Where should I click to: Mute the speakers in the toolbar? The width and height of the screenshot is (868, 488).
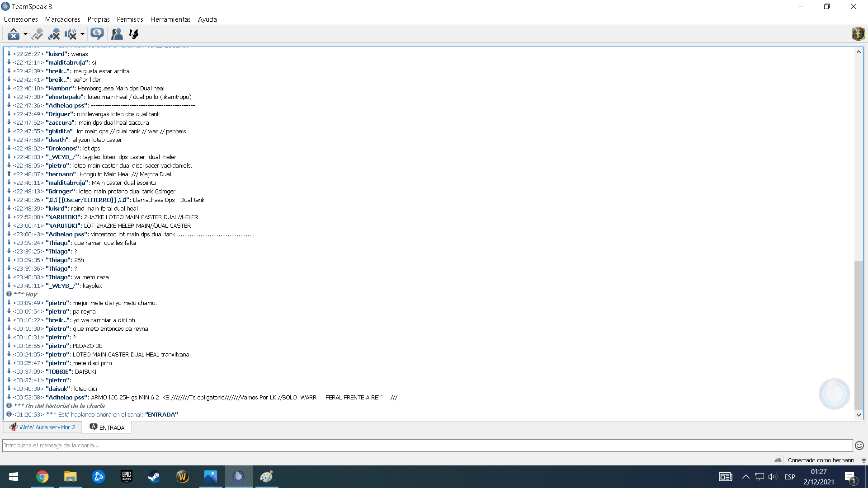pos(70,34)
